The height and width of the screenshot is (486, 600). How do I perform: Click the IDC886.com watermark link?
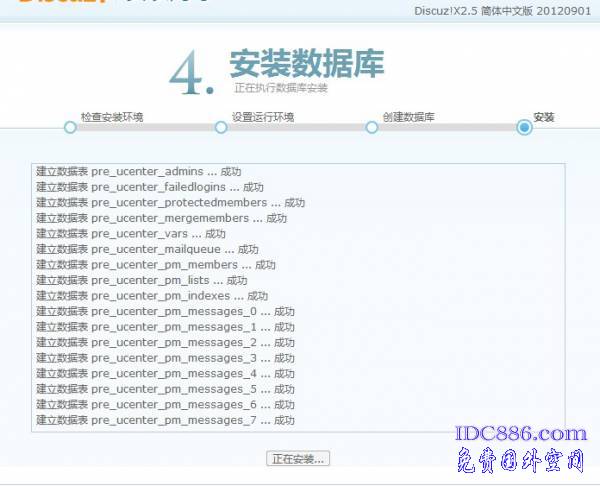[x=520, y=433]
